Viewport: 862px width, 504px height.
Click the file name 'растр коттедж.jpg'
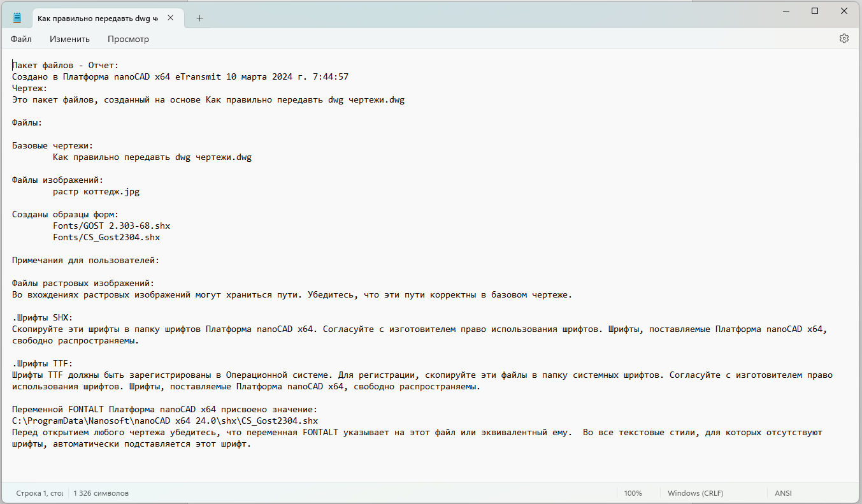96,192
